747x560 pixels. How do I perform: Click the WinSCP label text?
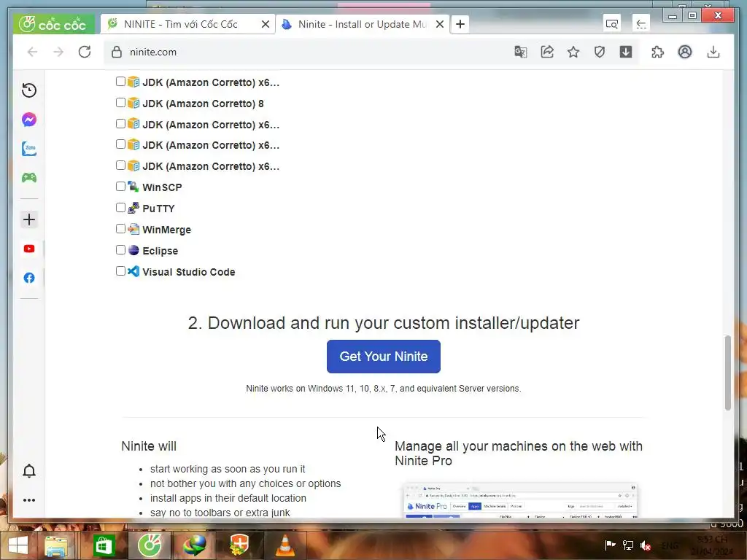(162, 187)
